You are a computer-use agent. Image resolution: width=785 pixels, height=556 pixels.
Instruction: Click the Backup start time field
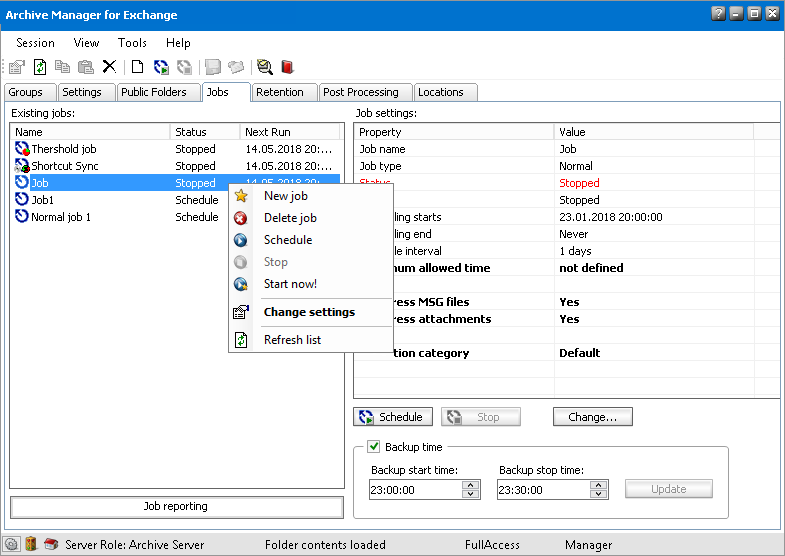pos(414,490)
